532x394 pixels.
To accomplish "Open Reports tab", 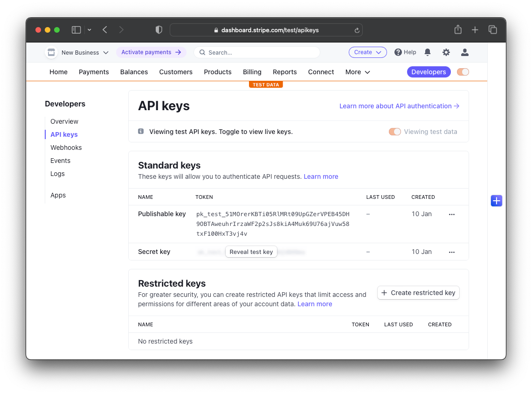I will (x=285, y=72).
